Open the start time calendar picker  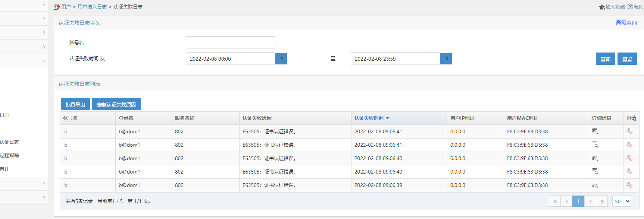tap(281, 58)
